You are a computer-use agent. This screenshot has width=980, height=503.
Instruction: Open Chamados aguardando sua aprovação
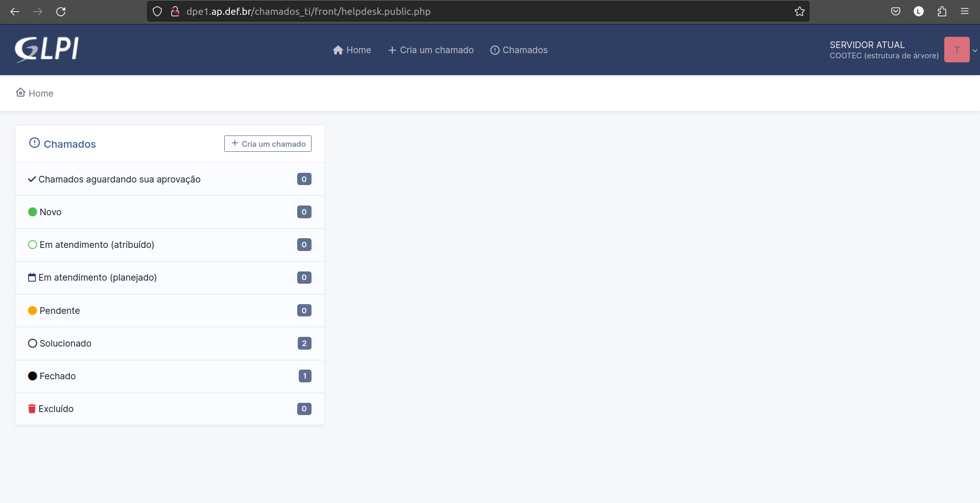[x=119, y=179]
